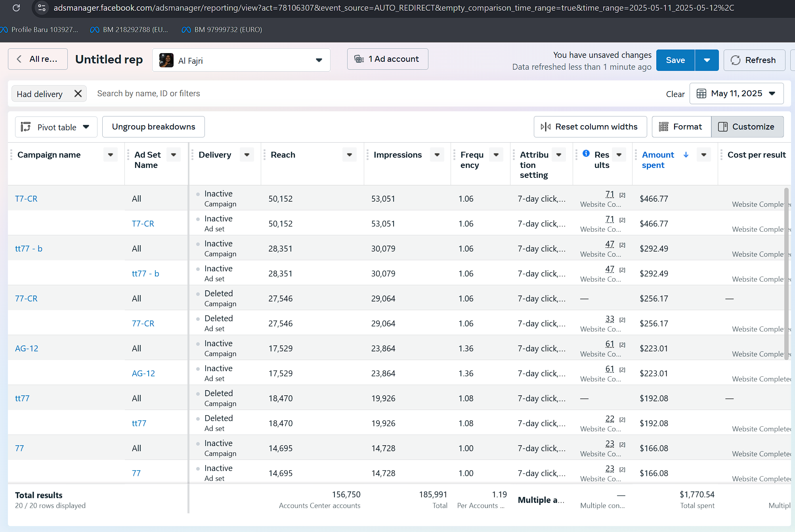Remove the Had delivery filter chip

[x=78, y=94]
